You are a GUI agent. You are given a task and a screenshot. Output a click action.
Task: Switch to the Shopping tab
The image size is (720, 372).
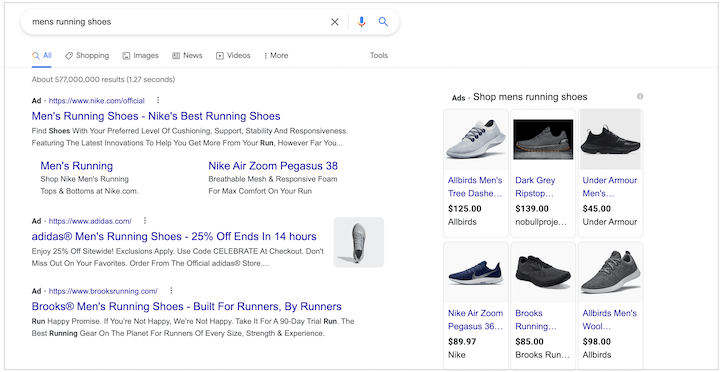(87, 56)
